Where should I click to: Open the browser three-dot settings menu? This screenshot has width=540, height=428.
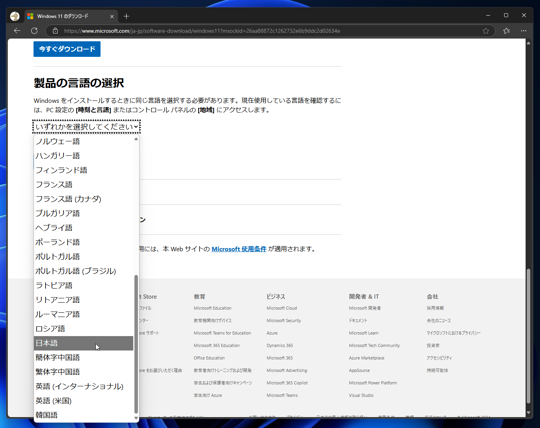523,31
